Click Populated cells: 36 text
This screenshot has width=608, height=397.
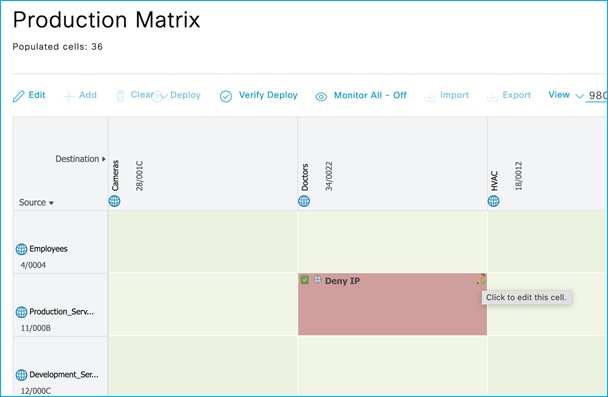(x=58, y=47)
